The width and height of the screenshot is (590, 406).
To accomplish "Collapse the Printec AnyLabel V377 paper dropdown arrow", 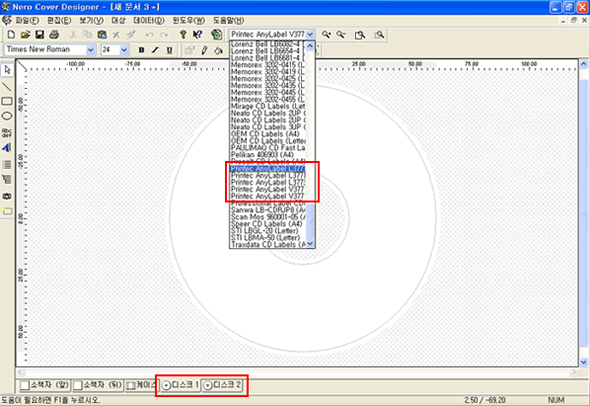I will pos(310,35).
